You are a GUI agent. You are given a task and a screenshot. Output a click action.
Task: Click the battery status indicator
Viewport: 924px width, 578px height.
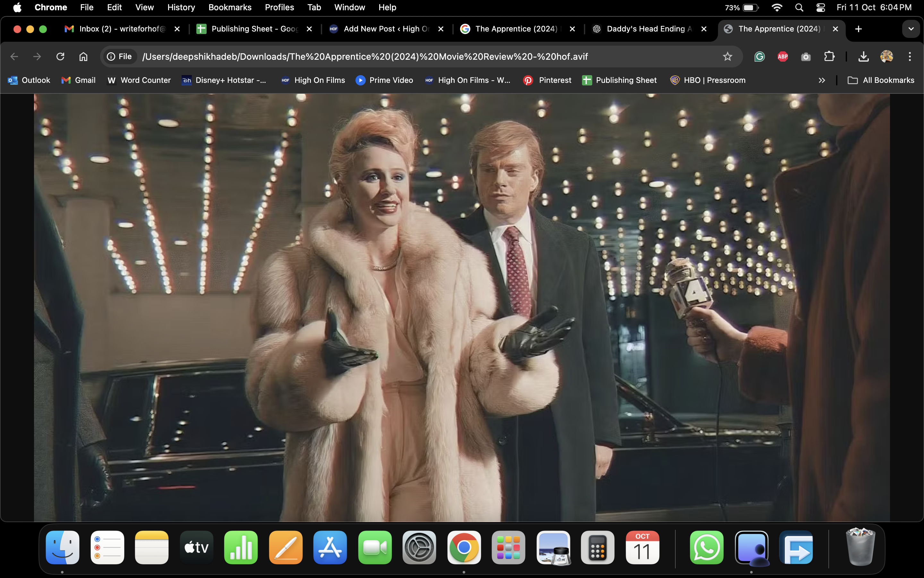pos(742,8)
